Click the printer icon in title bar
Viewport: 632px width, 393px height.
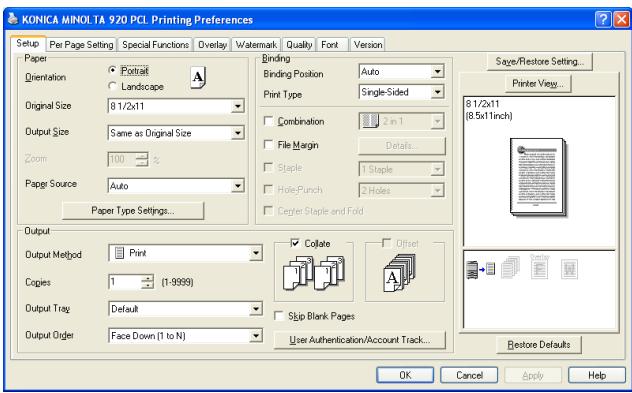[13, 19]
